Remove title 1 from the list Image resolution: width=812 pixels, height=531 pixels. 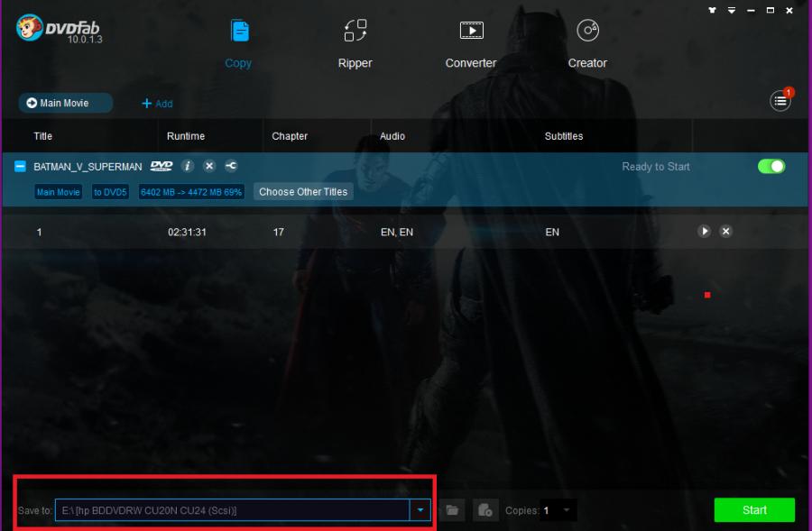(725, 232)
